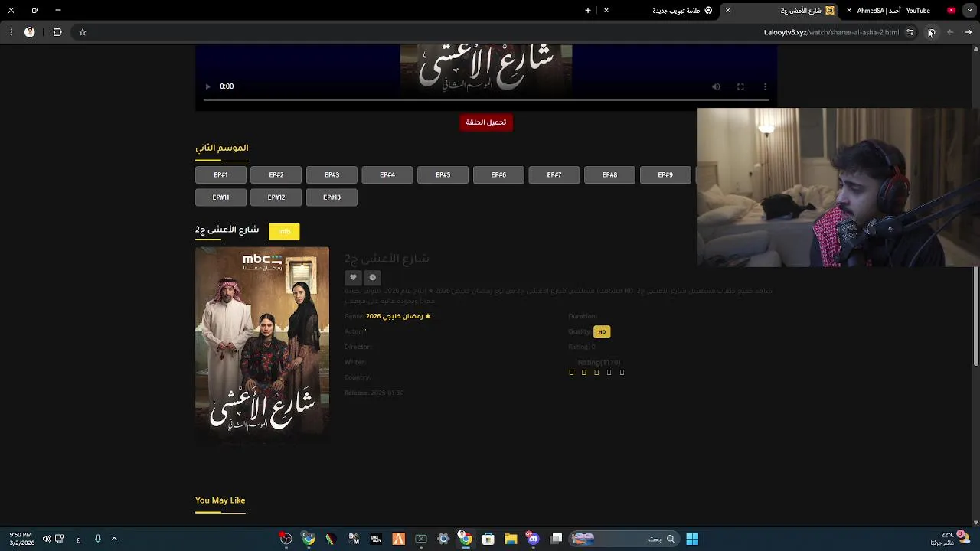Open the Settings gear in the taskbar
The width and height of the screenshot is (980, 551).
443,539
